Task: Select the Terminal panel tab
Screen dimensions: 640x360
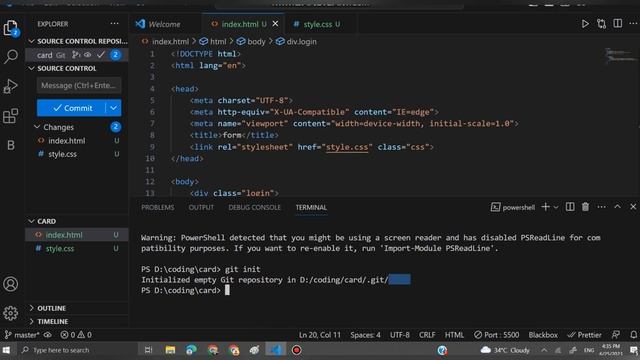Action: tap(311, 207)
